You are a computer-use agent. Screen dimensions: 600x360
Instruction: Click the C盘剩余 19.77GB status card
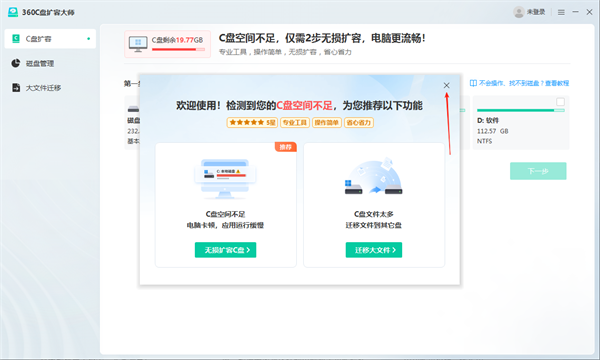point(167,44)
